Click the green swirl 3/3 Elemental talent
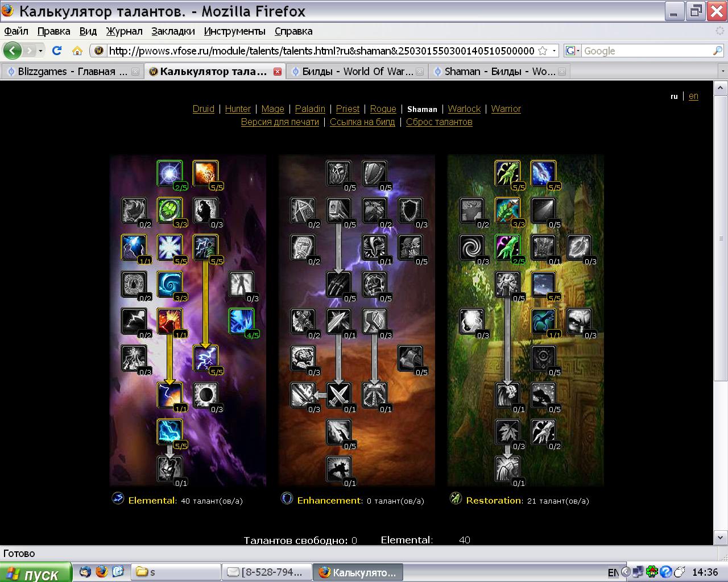The height and width of the screenshot is (582, 728). coord(169,211)
